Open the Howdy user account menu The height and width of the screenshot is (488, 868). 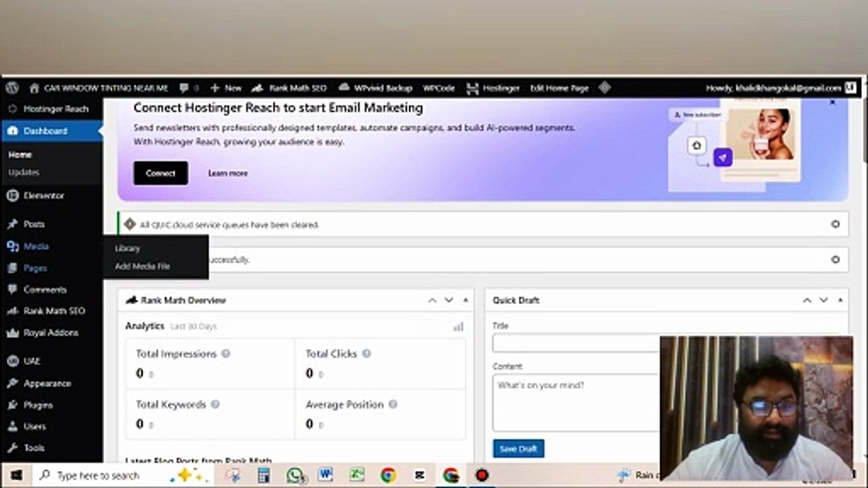pos(781,88)
